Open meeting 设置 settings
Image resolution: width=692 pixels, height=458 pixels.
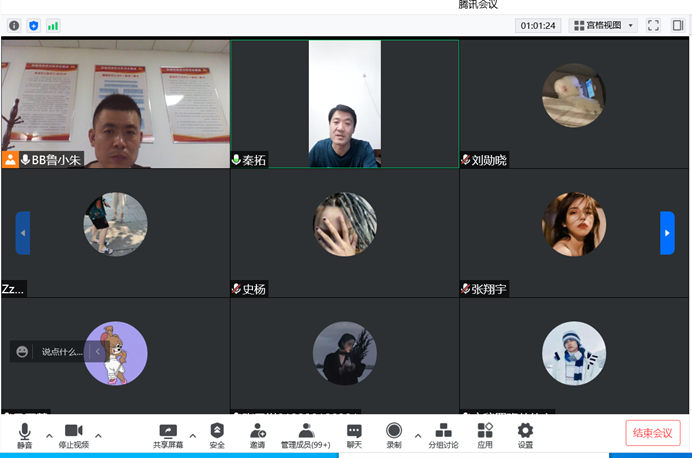(525, 433)
